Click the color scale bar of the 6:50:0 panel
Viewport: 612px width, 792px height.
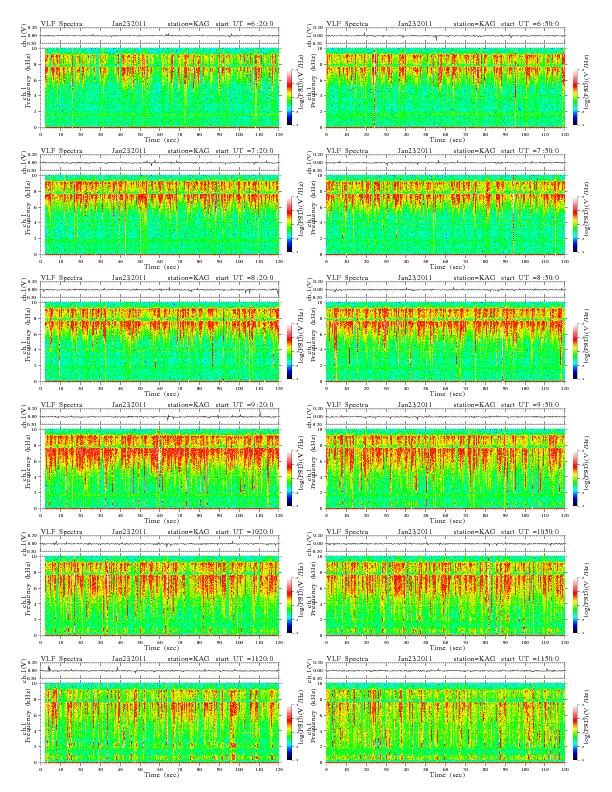tap(576, 97)
